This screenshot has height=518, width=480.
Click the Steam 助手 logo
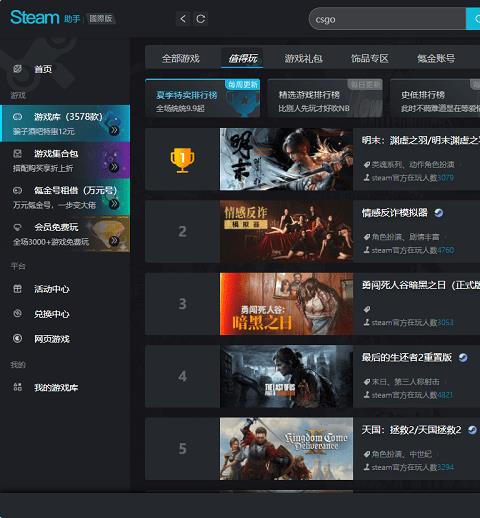point(45,17)
